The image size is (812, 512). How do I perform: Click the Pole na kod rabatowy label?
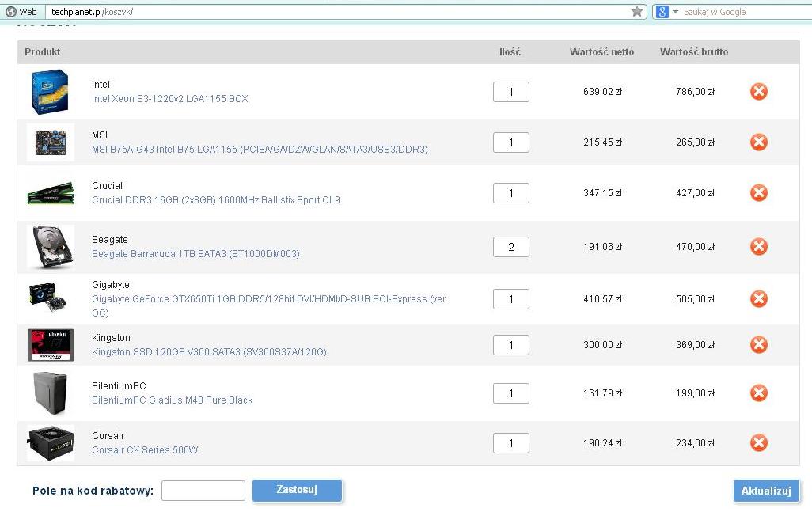click(93, 491)
